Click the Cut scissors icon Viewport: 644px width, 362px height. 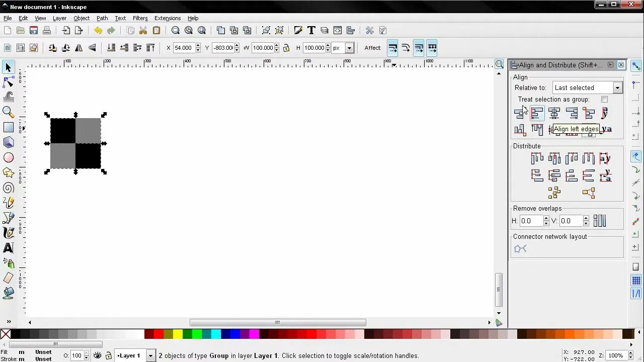143,31
